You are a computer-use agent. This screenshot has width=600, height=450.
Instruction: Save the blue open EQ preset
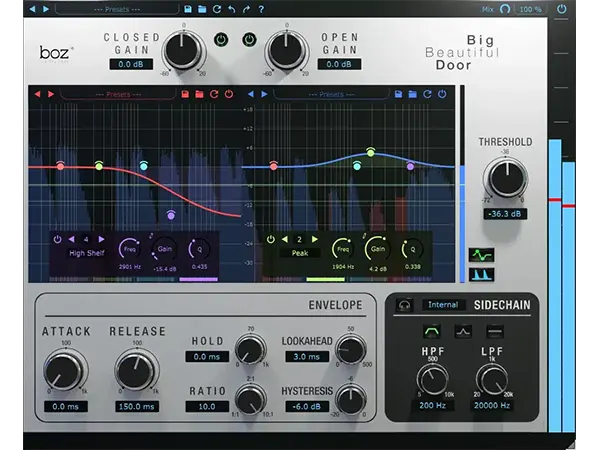click(x=398, y=94)
